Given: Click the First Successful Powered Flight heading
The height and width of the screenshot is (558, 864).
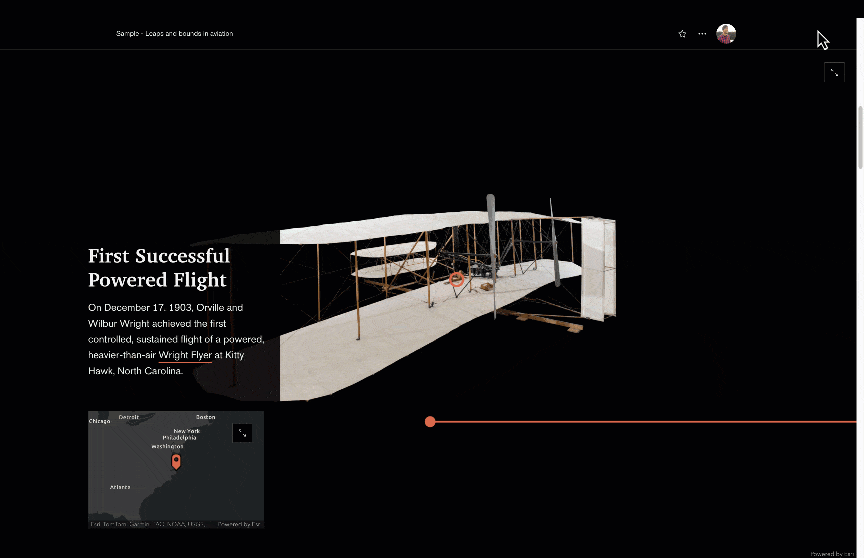Looking at the screenshot, I should point(159,268).
